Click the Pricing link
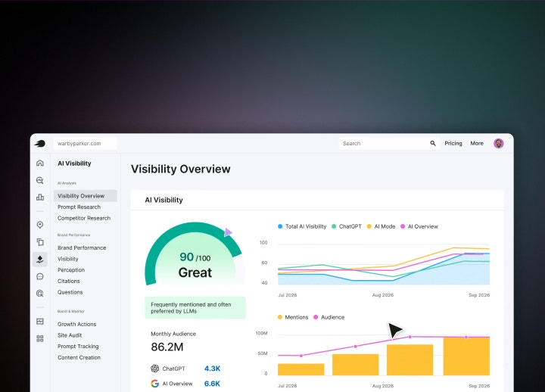This screenshot has width=545, height=392. point(453,143)
